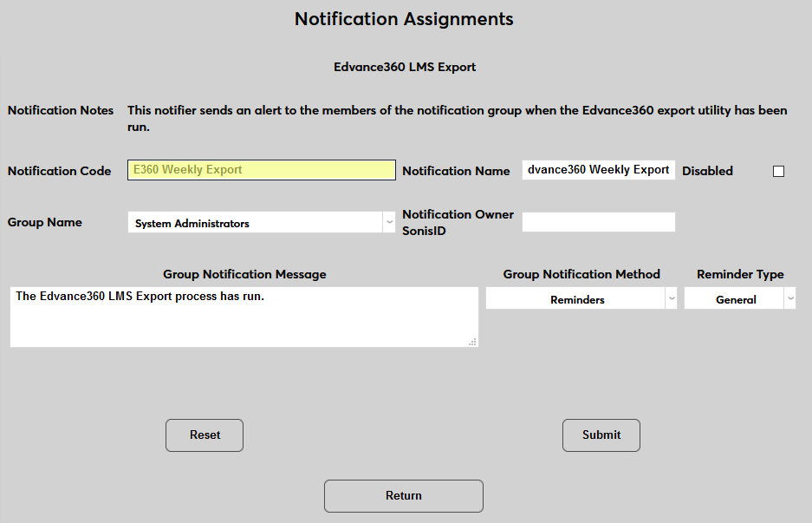Click the Disabled label
The height and width of the screenshot is (523, 812).
click(x=707, y=171)
